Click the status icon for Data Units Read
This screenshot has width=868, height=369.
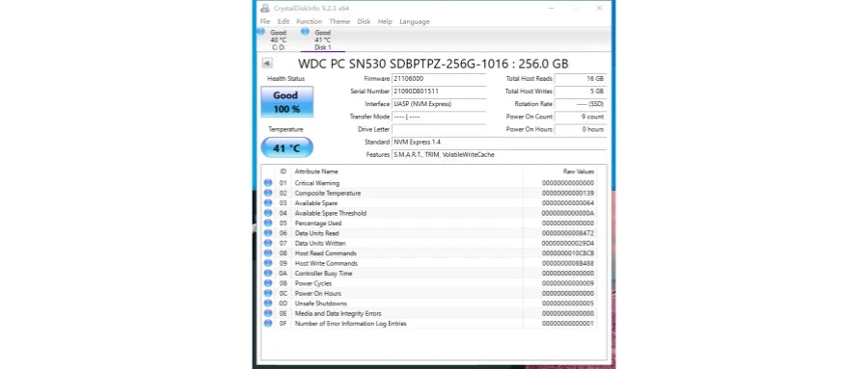(268, 233)
